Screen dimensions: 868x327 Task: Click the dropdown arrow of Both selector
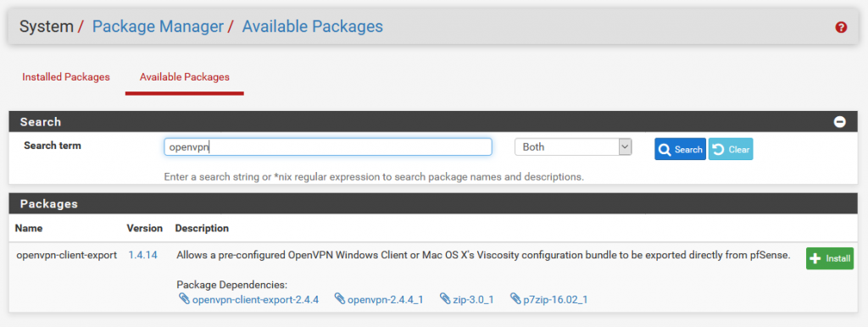tap(625, 147)
